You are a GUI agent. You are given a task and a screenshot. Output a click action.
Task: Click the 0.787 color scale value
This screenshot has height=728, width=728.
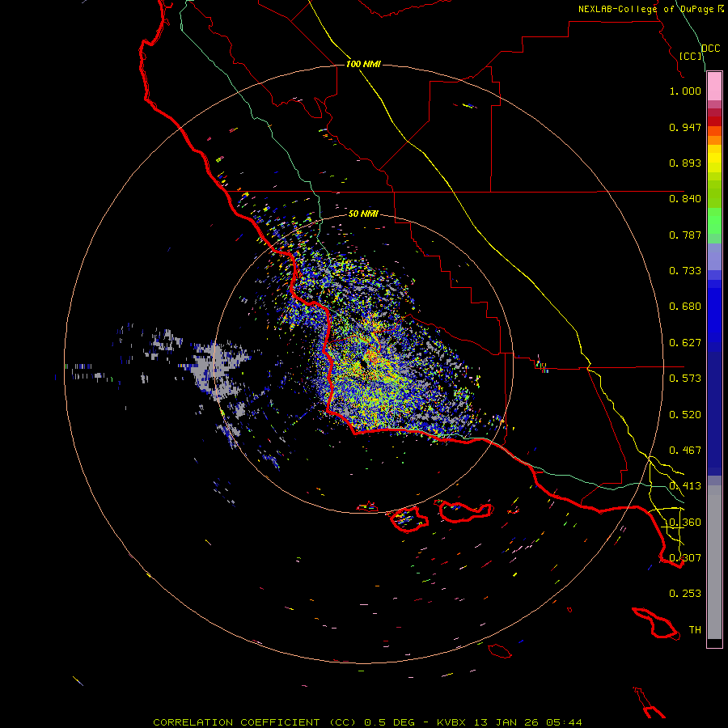(x=685, y=235)
